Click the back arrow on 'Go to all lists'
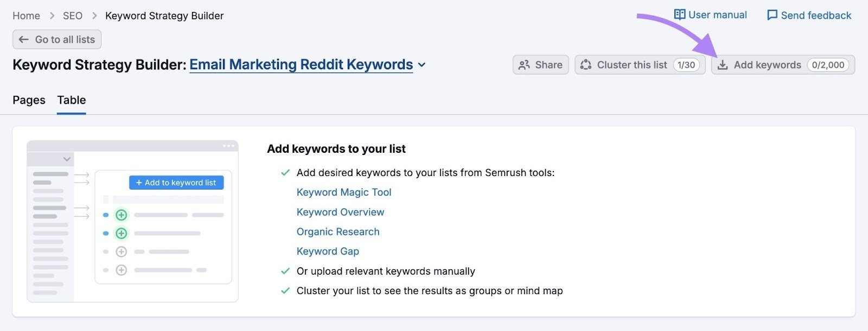The image size is (868, 331). [23, 39]
